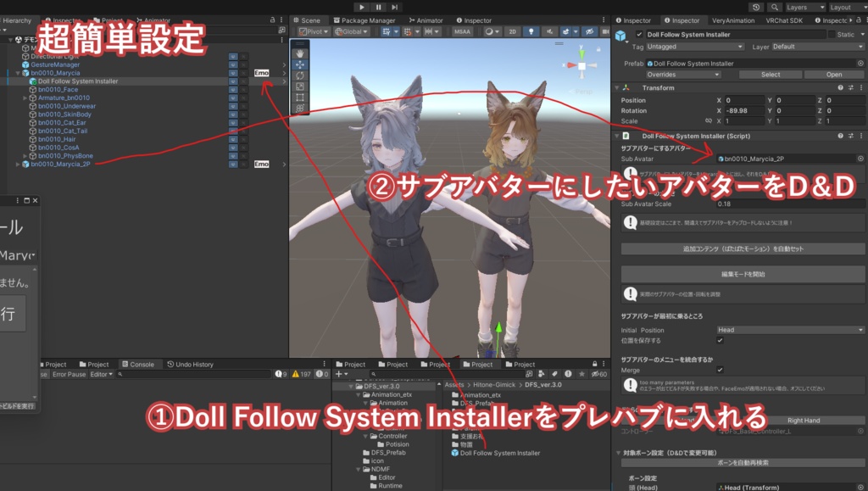
Task: Open the Layer Default dropdown
Action: (818, 47)
